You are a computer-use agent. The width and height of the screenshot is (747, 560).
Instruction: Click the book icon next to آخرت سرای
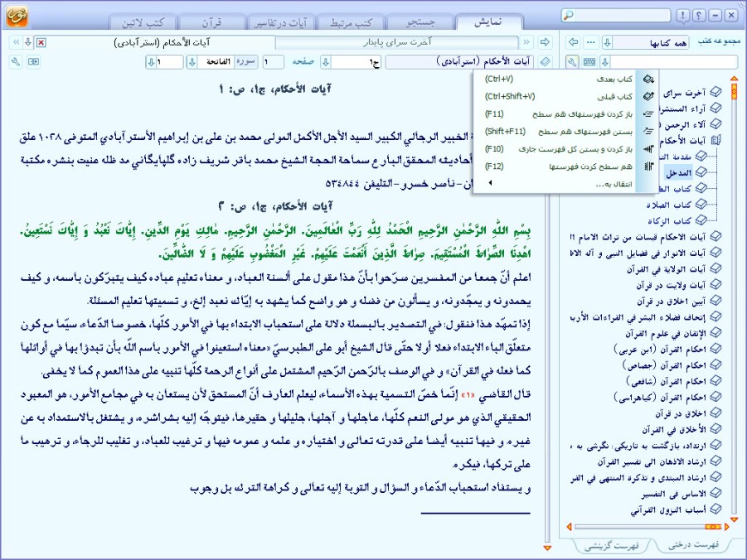coord(715,92)
